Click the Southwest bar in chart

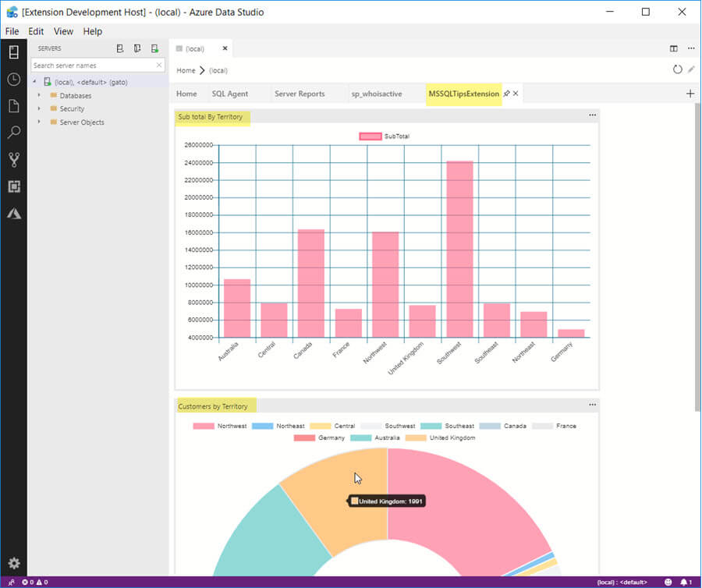click(x=459, y=249)
